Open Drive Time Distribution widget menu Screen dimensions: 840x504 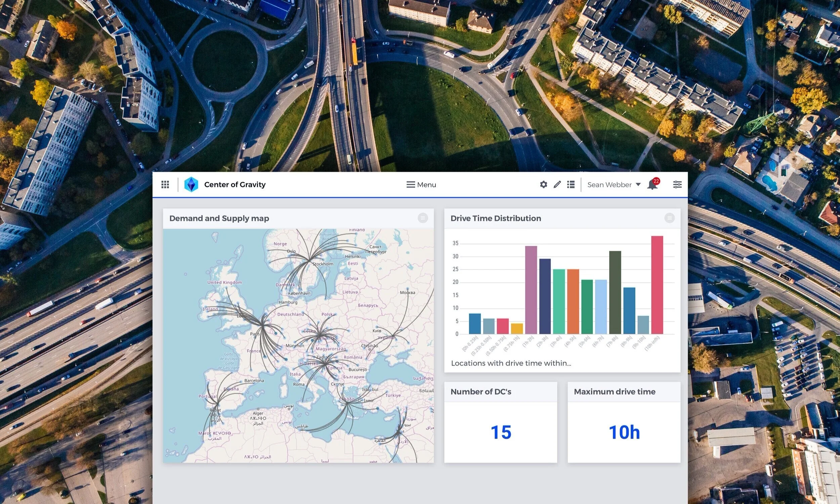[669, 218]
